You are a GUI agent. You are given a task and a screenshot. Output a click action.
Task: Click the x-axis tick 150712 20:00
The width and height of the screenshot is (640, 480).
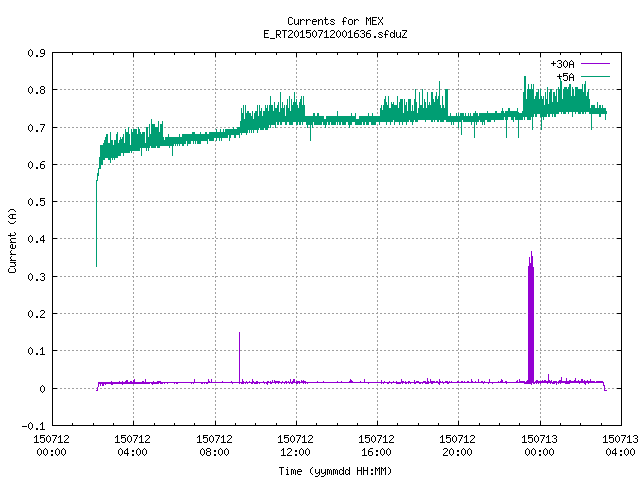(x=458, y=445)
